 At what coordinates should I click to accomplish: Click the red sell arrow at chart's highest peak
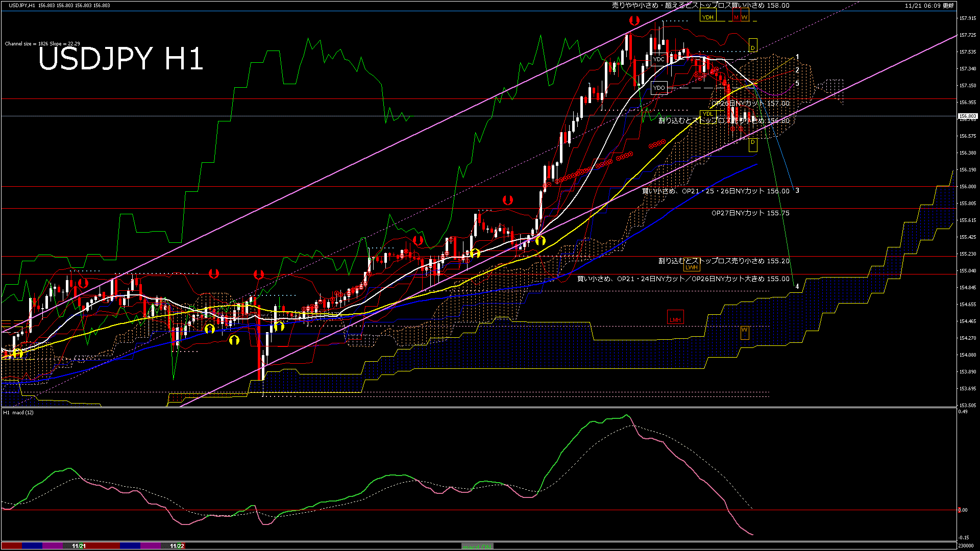(x=634, y=21)
